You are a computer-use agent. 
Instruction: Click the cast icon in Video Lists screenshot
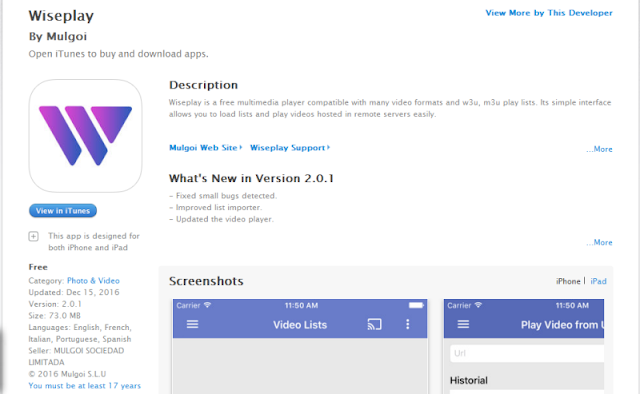[374, 324]
